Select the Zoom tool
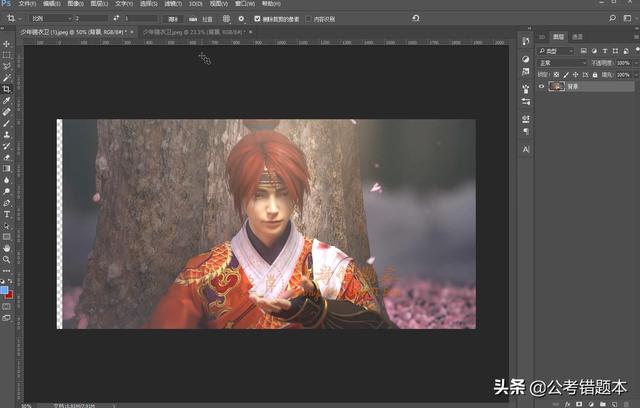 (x=7, y=259)
